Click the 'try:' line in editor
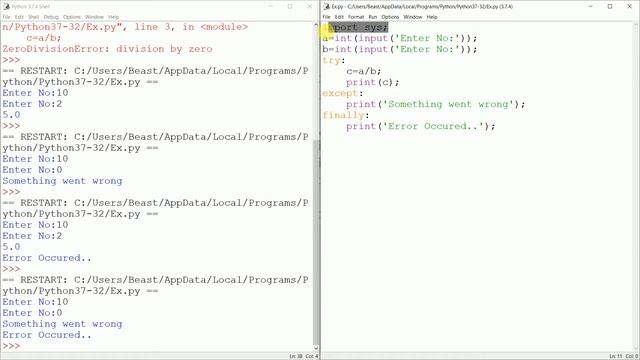Viewport: 640px width, 360px height. [334, 60]
